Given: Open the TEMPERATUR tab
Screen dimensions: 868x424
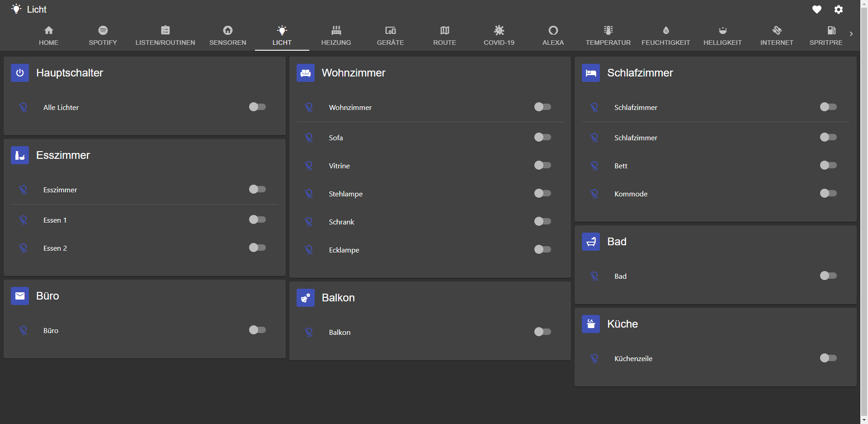Looking at the screenshot, I should click(x=608, y=36).
